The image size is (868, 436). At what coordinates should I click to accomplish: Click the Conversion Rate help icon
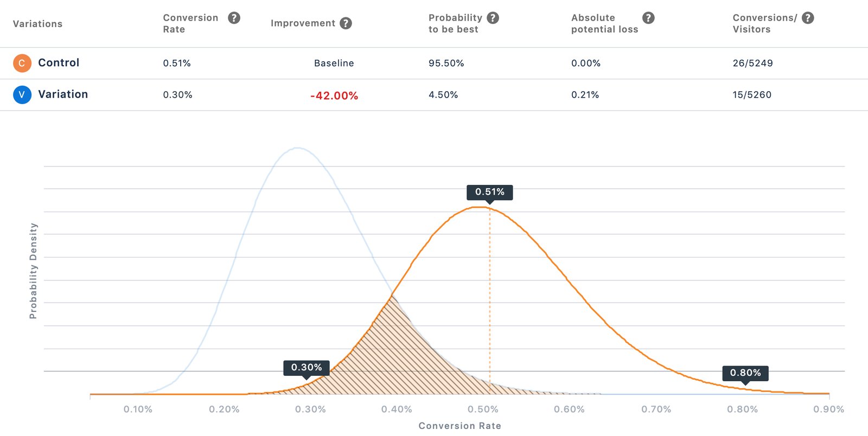(234, 17)
